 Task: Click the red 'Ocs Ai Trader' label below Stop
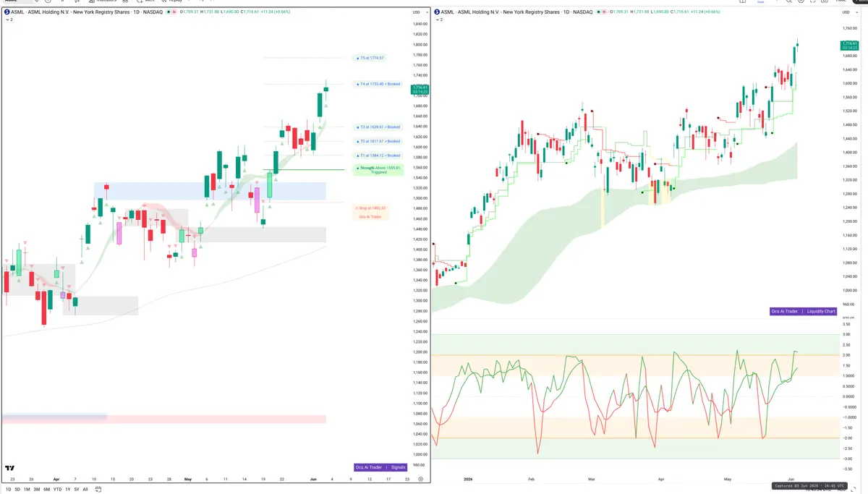pyautogui.click(x=370, y=216)
